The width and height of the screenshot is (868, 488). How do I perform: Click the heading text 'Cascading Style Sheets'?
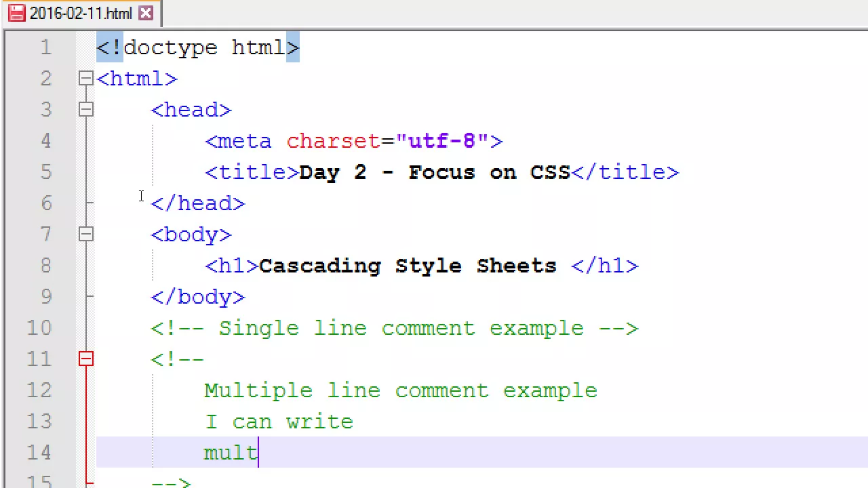point(408,266)
